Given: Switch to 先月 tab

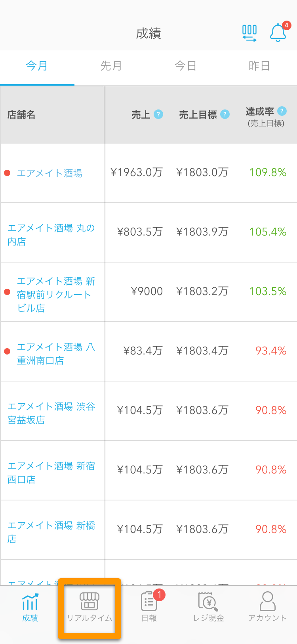Looking at the screenshot, I should click(111, 66).
